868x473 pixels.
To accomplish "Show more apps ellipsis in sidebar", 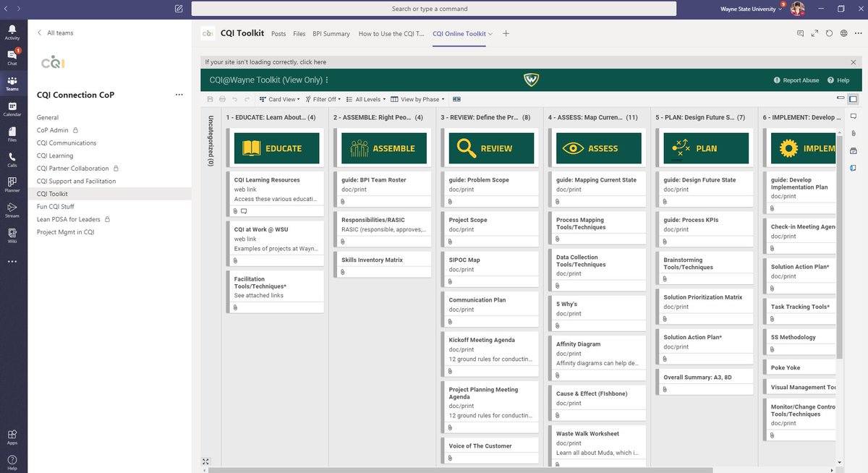I will point(12,261).
